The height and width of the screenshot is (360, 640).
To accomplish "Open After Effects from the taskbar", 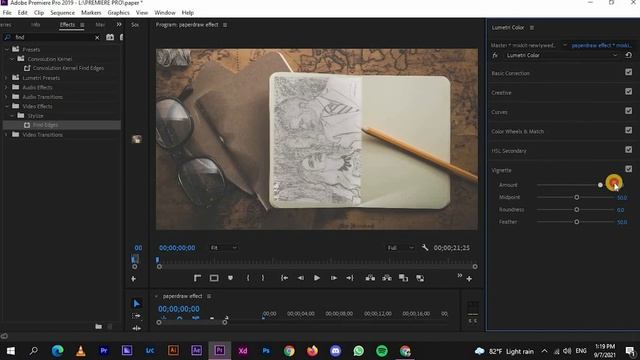I will click(x=196, y=351).
